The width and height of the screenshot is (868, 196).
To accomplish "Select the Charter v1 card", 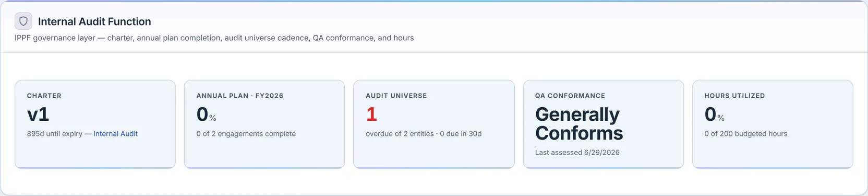I will point(95,124).
